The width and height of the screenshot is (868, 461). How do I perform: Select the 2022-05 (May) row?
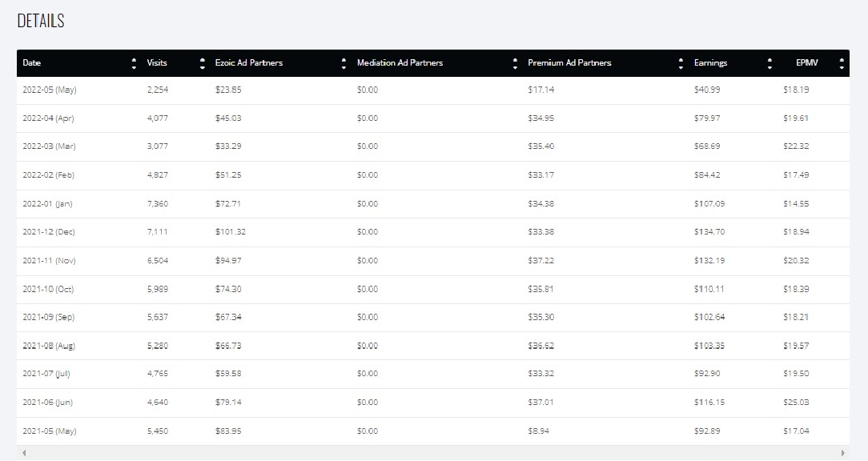coord(433,90)
